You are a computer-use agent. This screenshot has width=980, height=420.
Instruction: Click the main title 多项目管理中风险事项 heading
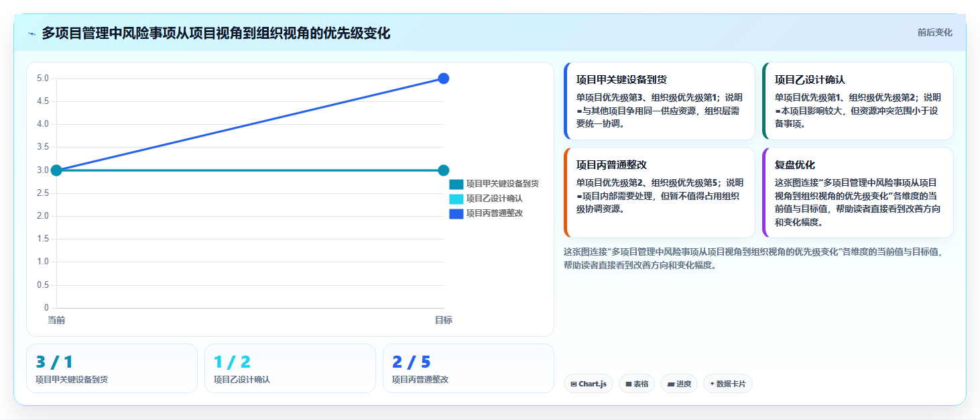[x=216, y=33]
